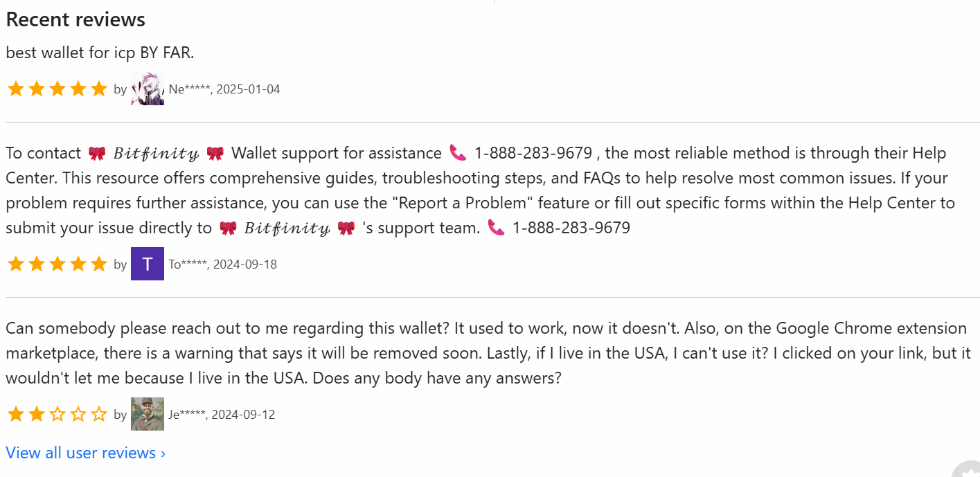980x477 pixels.
Task: Click reviewer name Je*****, 2024-09-12
Action: click(x=222, y=415)
